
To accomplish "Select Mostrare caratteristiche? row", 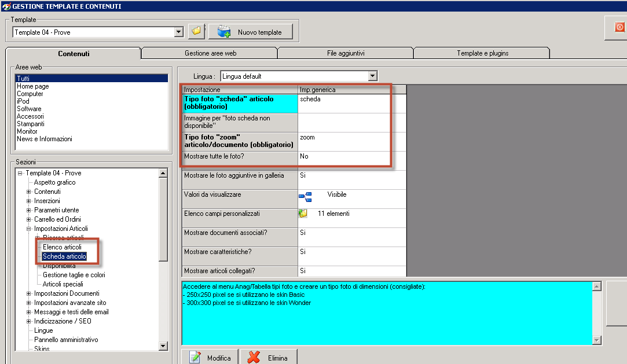I will pos(240,256).
